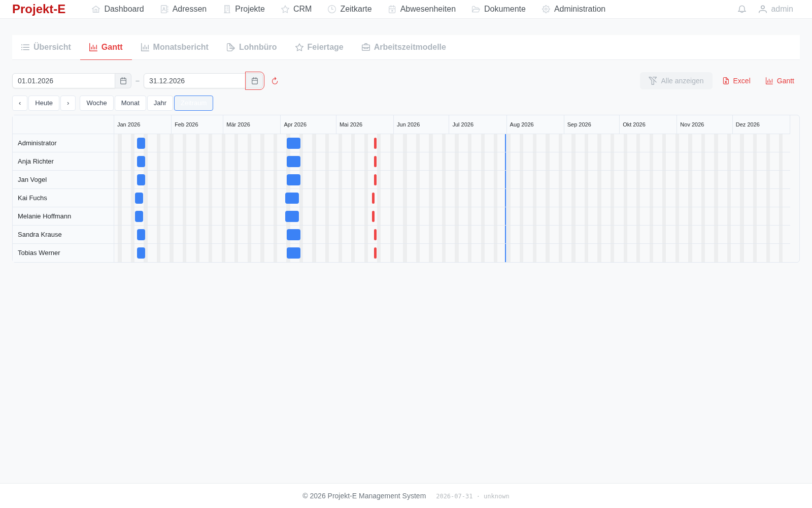Viewport: 812px width, 508px height.
Task: Select the Gantt tab
Action: pos(106,47)
